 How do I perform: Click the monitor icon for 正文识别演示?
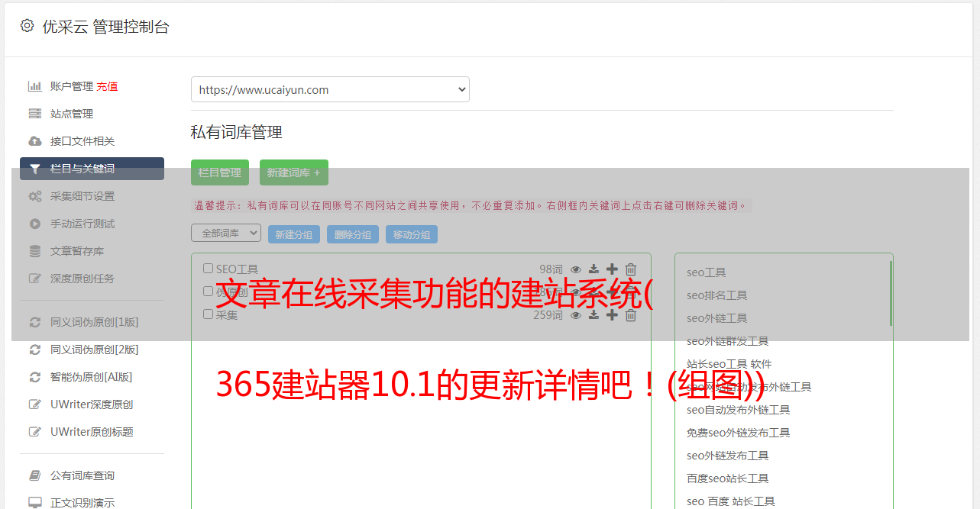click(34, 503)
